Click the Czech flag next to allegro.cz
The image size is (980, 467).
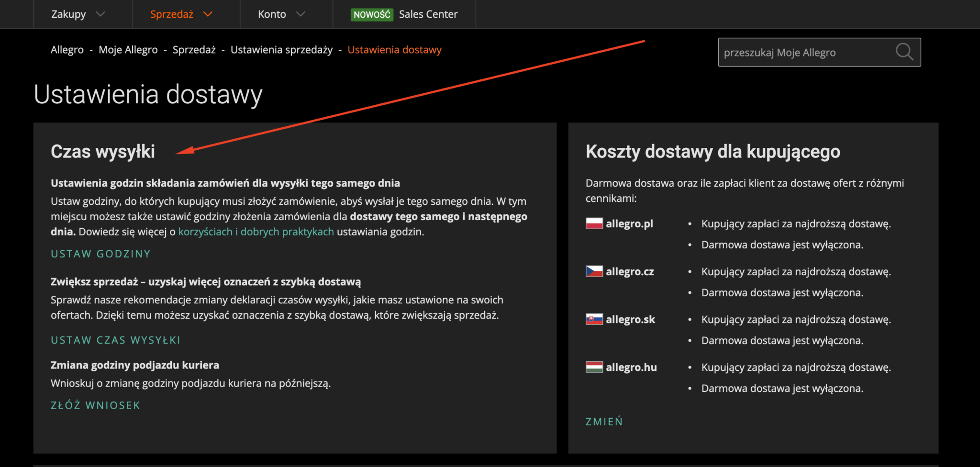click(x=594, y=271)
